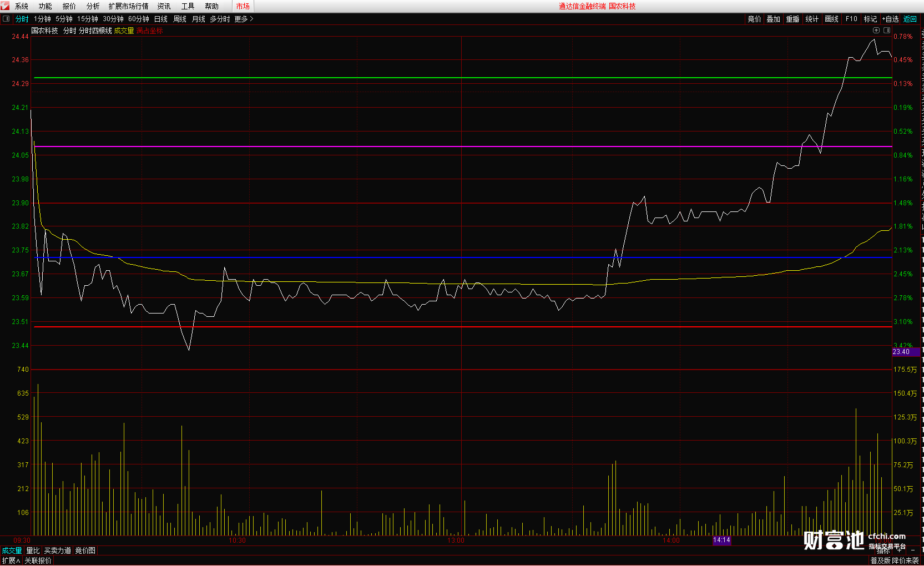The height and width of the screenshot is (566, 924).
Task: Click the 画线 drawing tool button
Action: pyautogui.click(x=832, y=19)
